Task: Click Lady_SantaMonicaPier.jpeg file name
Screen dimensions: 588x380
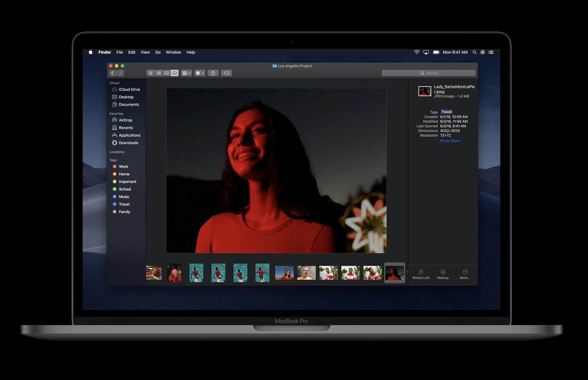Action: pos(454,89)
